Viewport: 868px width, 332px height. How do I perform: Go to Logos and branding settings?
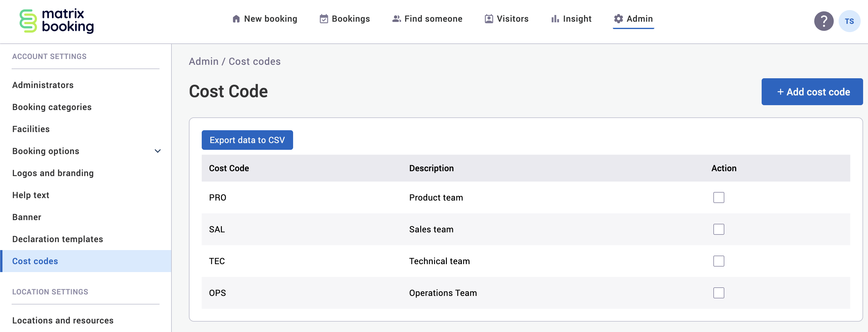53,173
